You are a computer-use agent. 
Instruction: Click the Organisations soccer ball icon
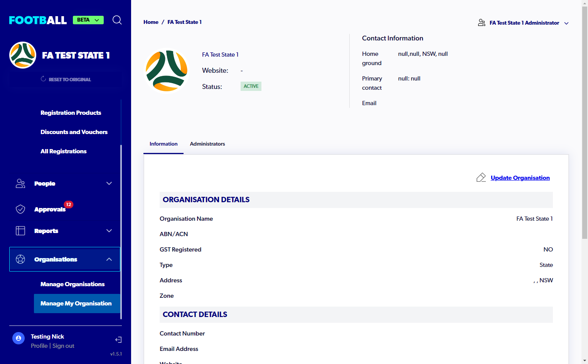[20, 259]
